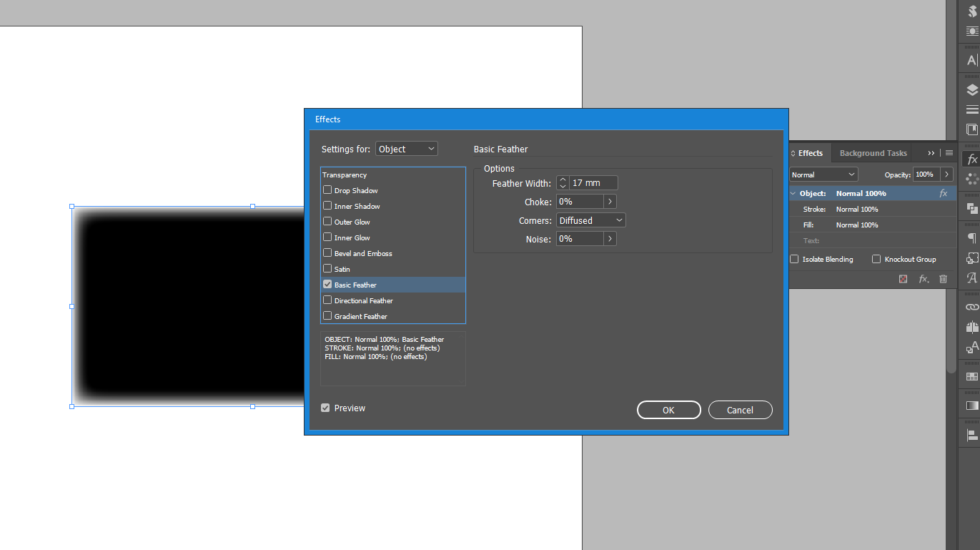
Task: Switch to the Effects panel tab
Action: pos(810,153)
